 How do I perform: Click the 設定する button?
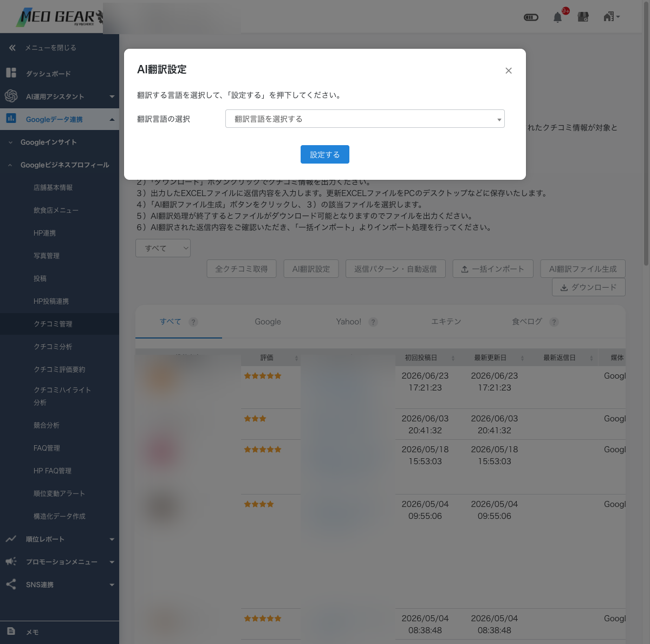coord(325,154)
